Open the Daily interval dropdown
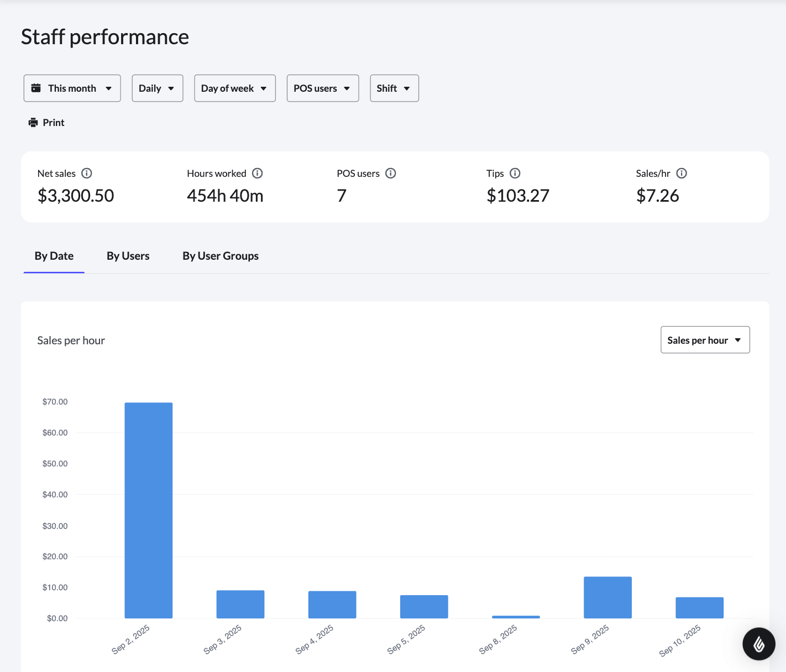This screenshot has height=672, width=786. point(157,88)
